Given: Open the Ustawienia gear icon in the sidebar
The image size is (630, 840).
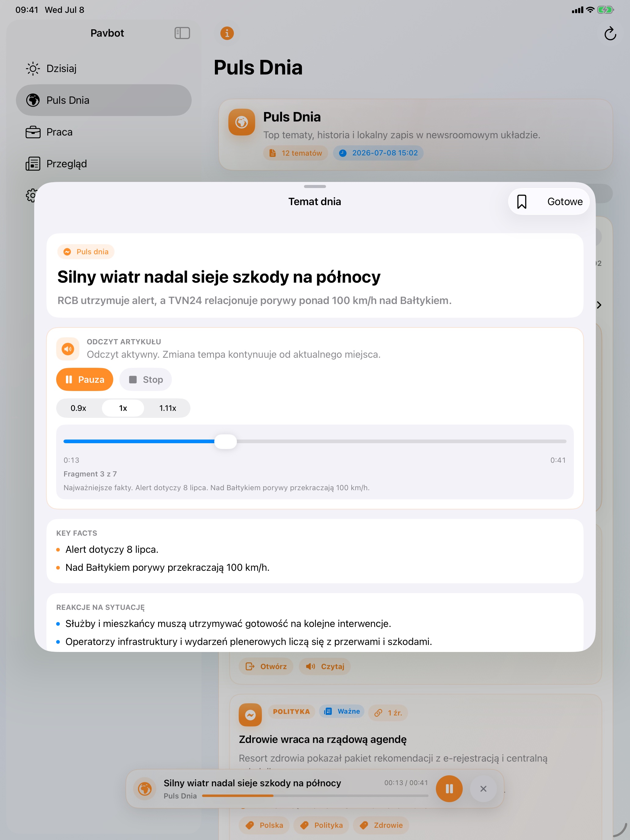Looking at the screenshot, I should pos(31,195).
